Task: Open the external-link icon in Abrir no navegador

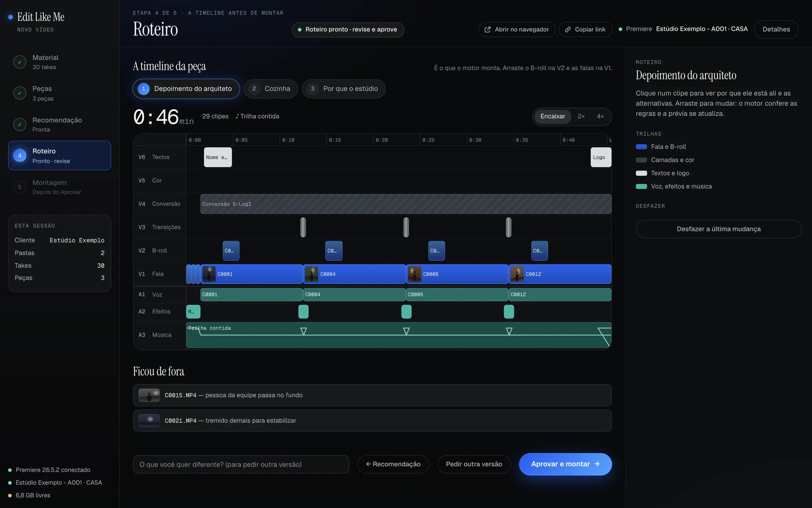Action: point(488,29)
